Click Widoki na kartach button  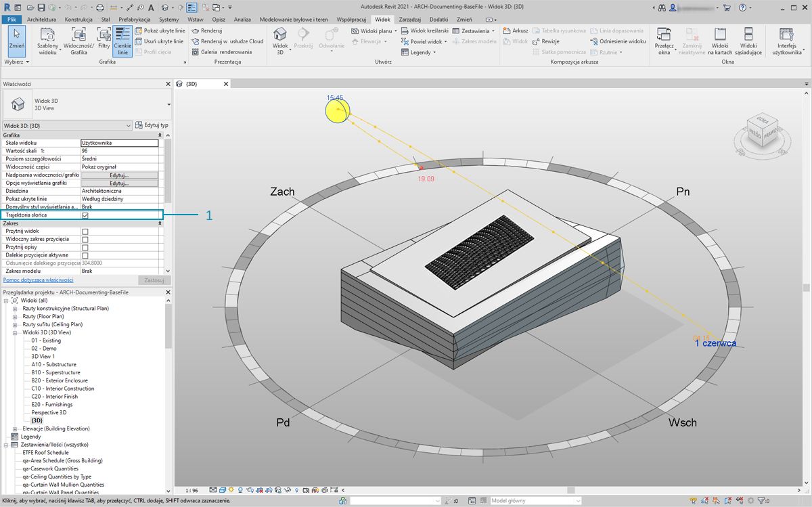click(x=719, y=41)
